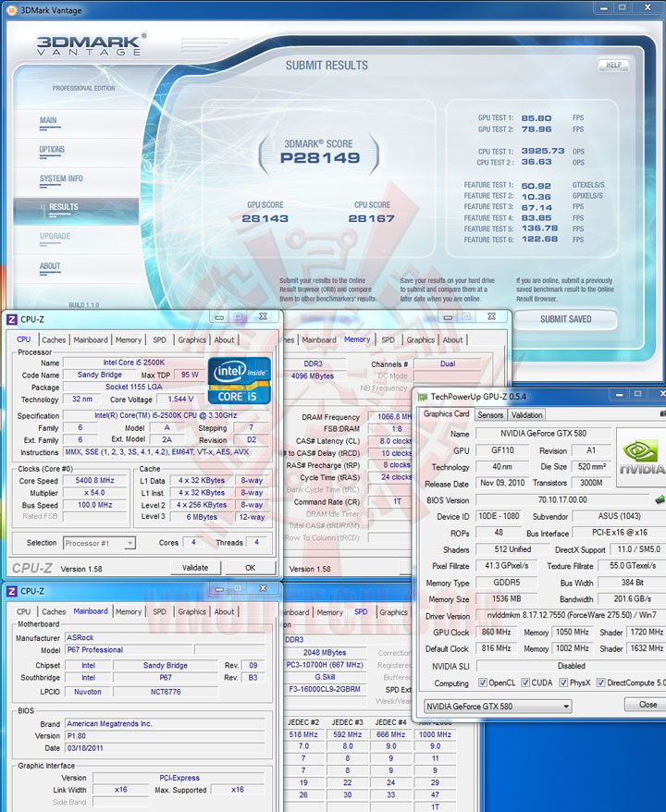666x812 pixels.
Task: Select Graphics Card tab in GPU-Z
Action: (x=447, y=413)
